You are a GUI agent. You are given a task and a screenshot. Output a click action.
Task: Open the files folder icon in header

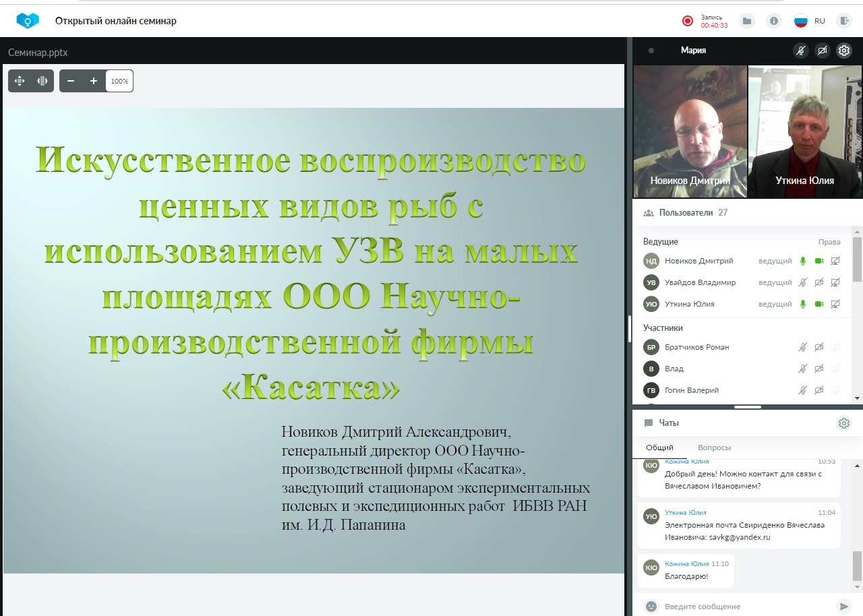tap(747, 21)
